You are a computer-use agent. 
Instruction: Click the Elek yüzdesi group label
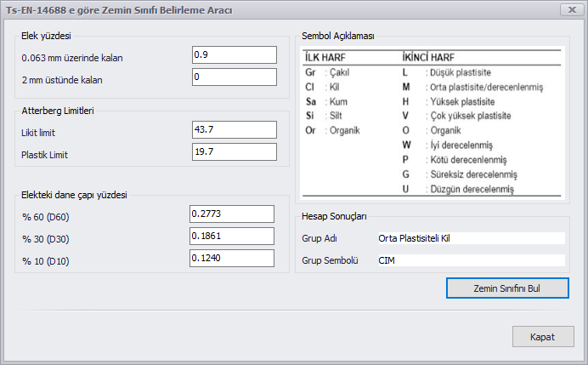pyautogui.click(x=46, y=36)
